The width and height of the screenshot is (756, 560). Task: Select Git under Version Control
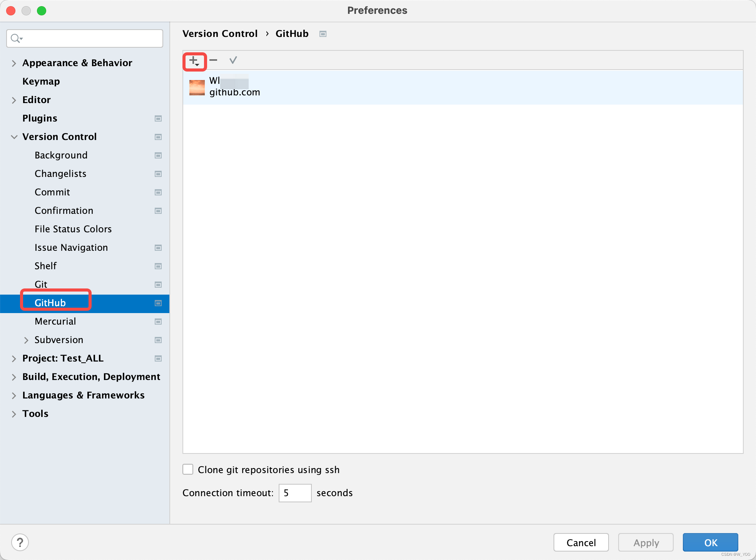coord(41,284)
